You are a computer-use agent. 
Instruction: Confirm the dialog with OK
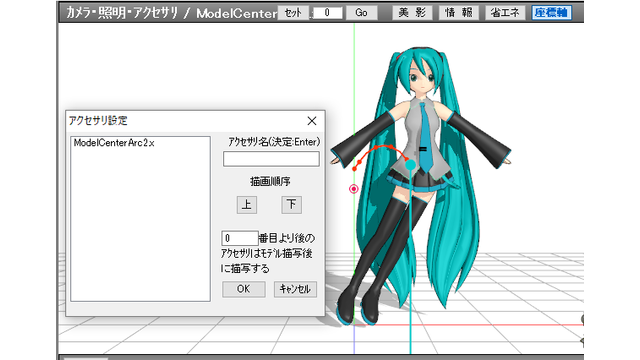pos(244,289)
